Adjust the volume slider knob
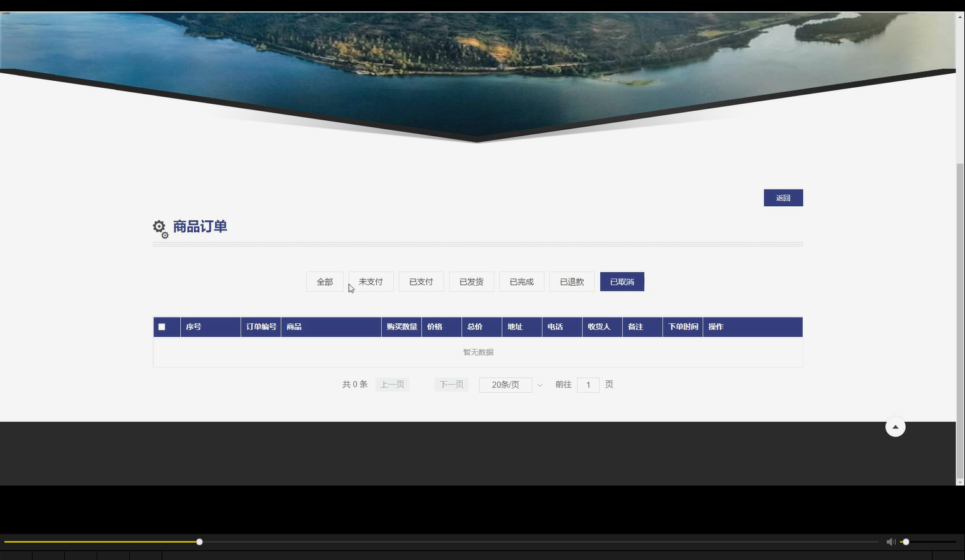The image size is (965, 560). (x=906, y=542)
